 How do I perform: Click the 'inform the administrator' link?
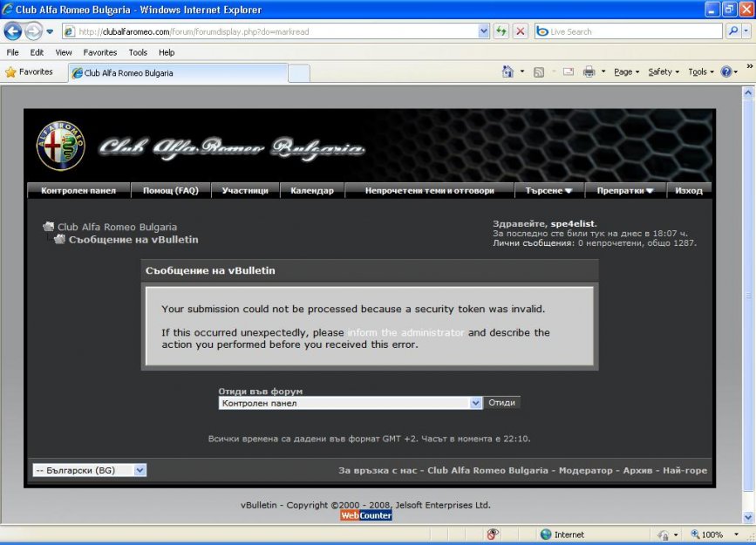tap(405, 333)
